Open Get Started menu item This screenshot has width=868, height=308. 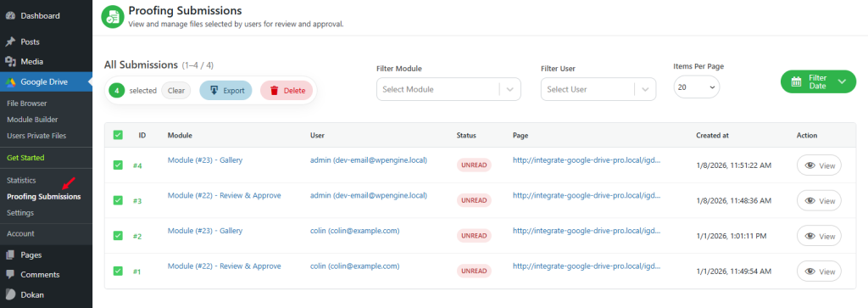click(25, 158)
